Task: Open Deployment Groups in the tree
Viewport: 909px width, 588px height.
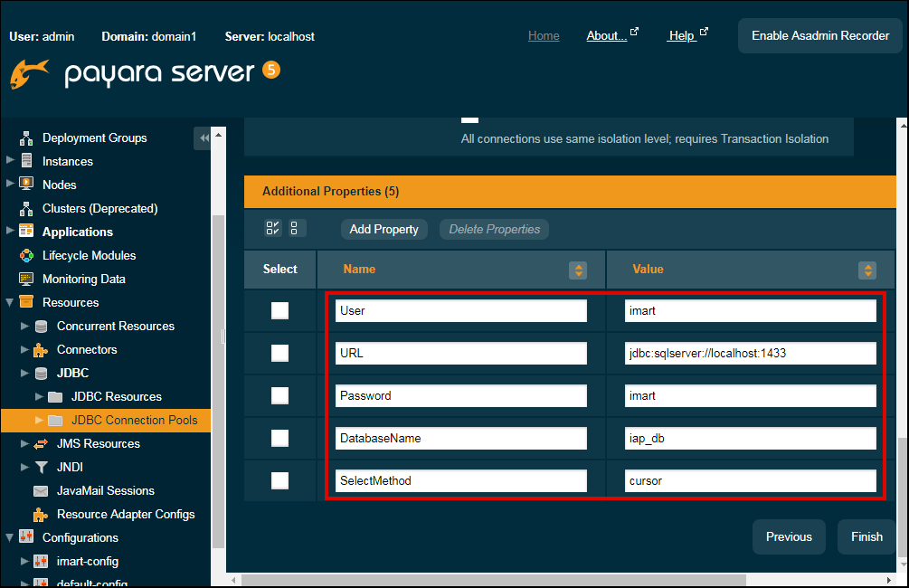Action: tap(94, 138)
